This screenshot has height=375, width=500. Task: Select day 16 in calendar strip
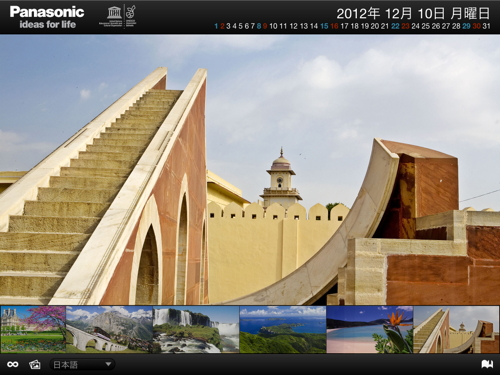pyautogui.click(x=335, y=26)
